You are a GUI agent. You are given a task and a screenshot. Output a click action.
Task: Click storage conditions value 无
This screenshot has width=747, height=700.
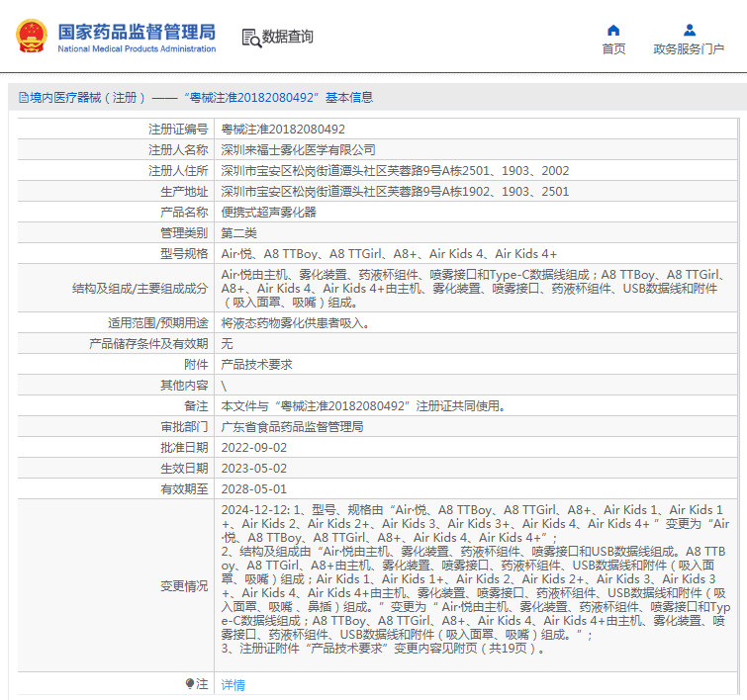(227, 344)
